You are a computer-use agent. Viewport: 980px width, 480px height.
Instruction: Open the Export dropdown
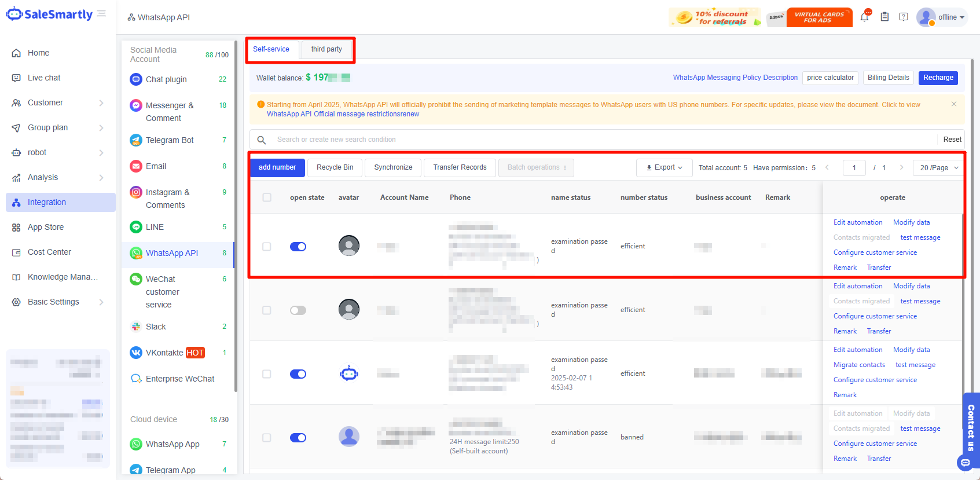[x=665, y=167]
